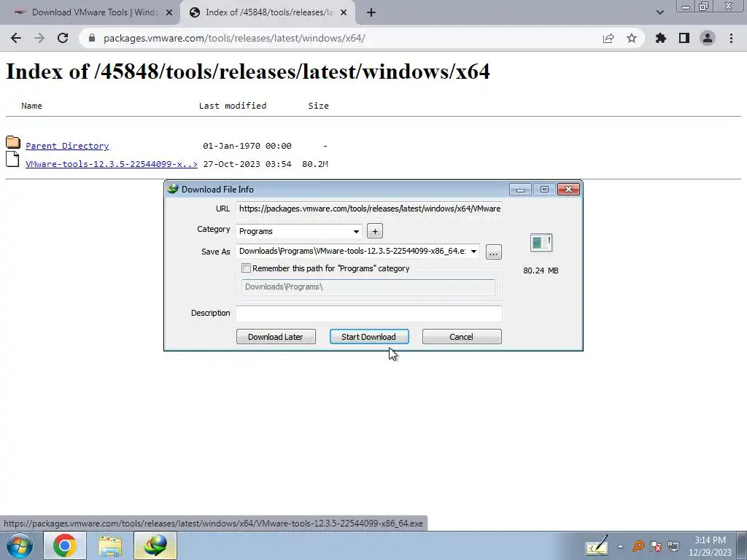The width and height of the screenshot is (747, 560).
Task: Click the pen input tray icon
Action: 597,545
